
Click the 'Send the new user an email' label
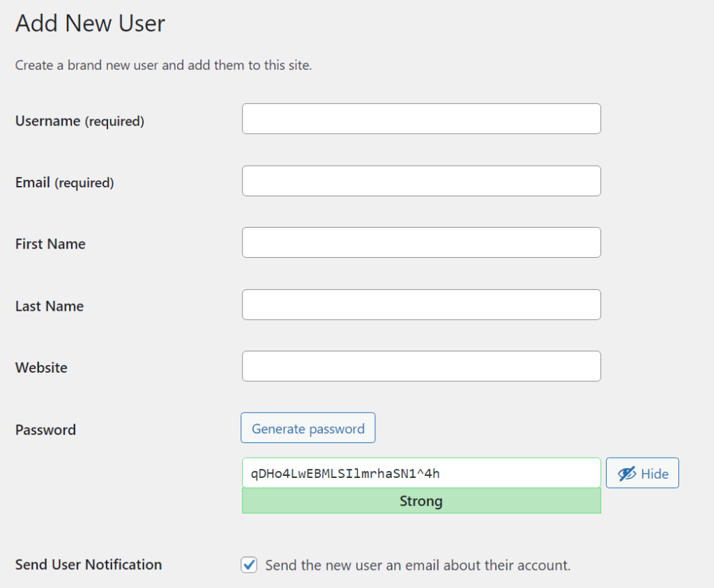pos(418,565)
